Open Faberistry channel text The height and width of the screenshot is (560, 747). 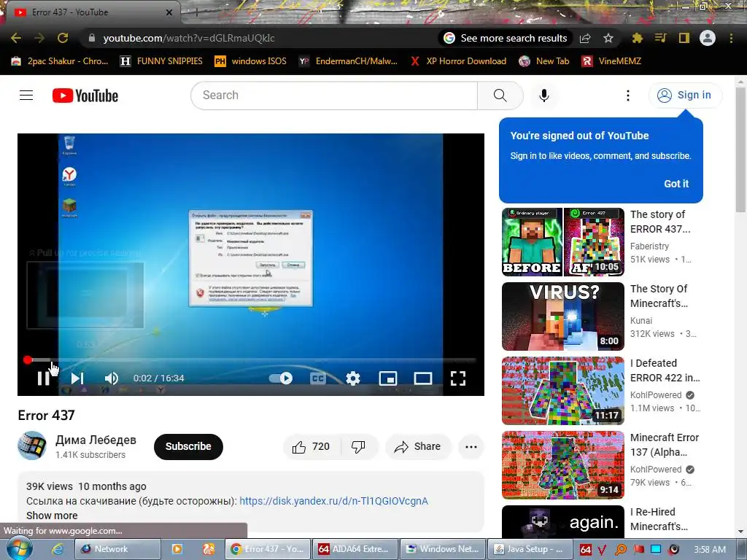649,246
